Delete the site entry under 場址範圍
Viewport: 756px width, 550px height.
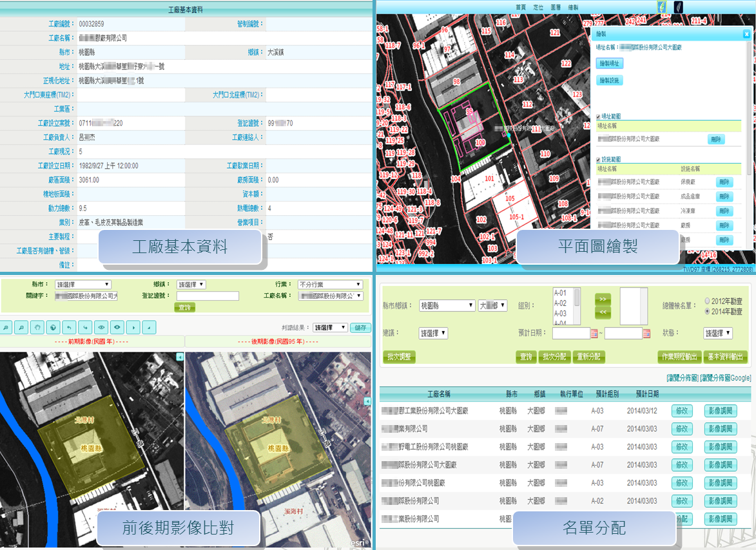[716, 139]
